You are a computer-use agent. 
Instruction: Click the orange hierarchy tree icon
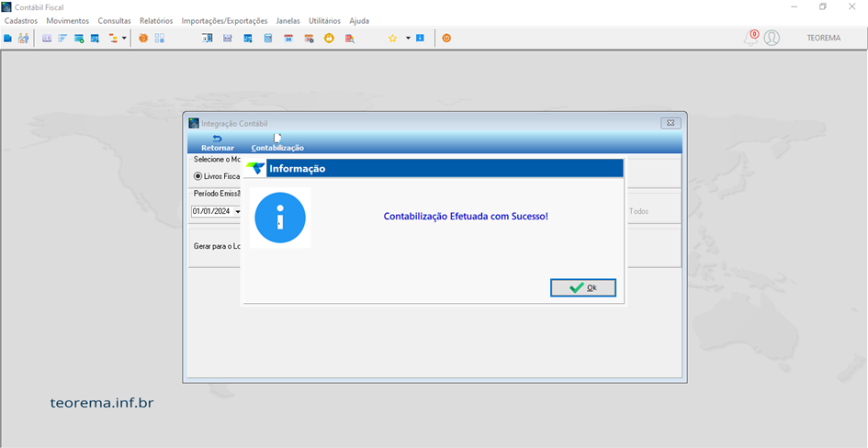113,39
